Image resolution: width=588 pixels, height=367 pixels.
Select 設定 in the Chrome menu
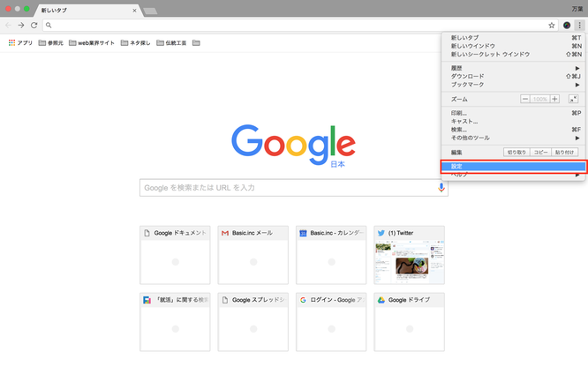point(513,166)
